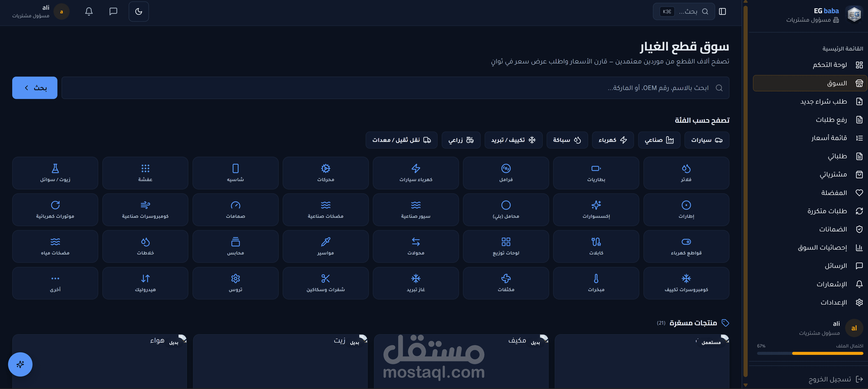The height and width of the screenshot is (389, 868).
Task: Open notifications bell in top bar
Action: pos(89,12)
